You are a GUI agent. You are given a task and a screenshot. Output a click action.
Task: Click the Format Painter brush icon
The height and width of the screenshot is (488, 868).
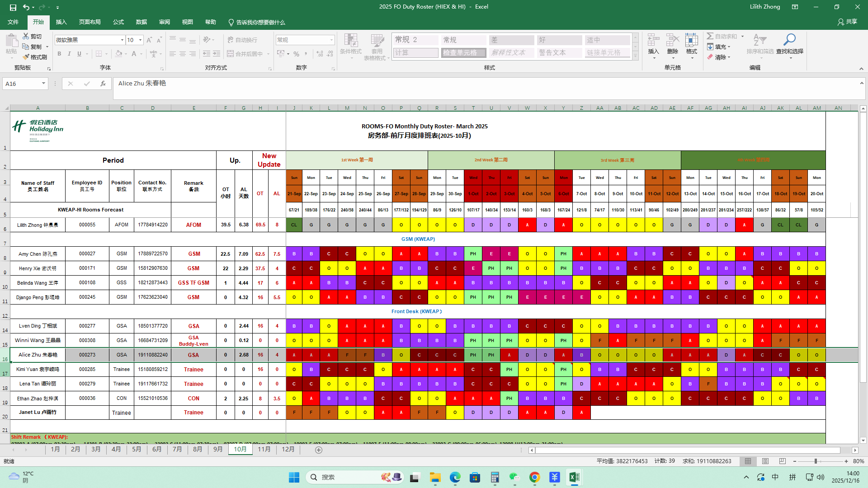coord(26,57)
